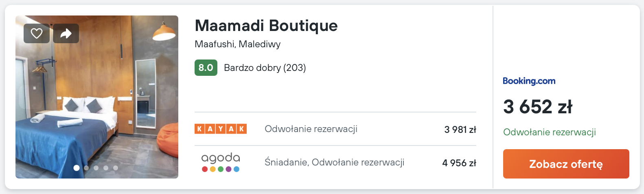Click the 3 652 zł Booking.com price
This screenshot has height=194, width=644.
click(x=537, y=107)
